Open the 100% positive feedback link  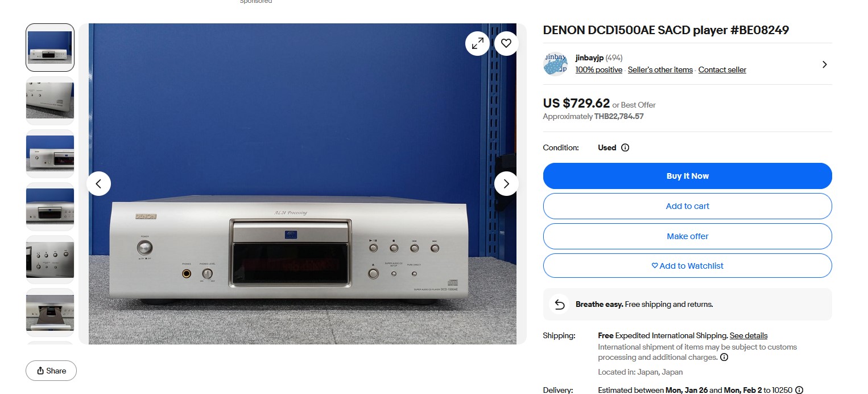(x=599, y=69)
